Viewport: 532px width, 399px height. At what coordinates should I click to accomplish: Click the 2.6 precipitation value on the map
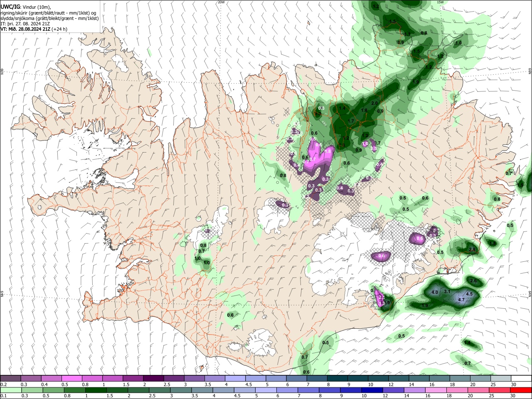point(473,281)
